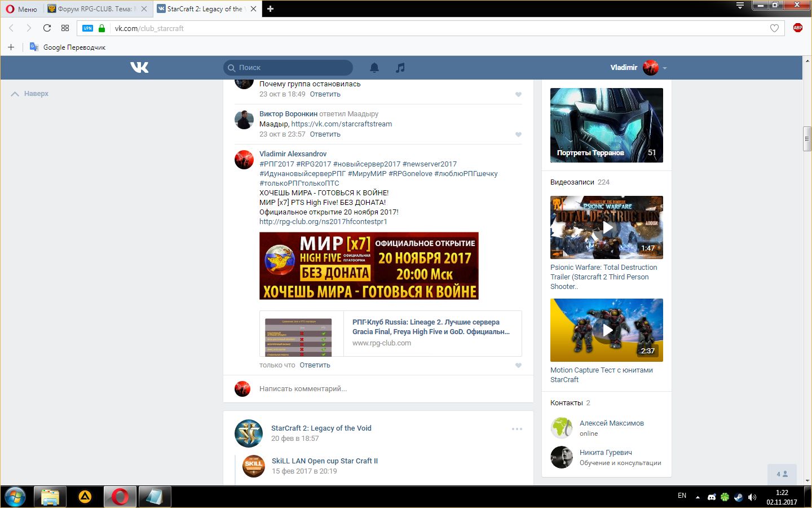Click the address bar URL
This screenshot has height=508, width=812.
pos(149,28)
